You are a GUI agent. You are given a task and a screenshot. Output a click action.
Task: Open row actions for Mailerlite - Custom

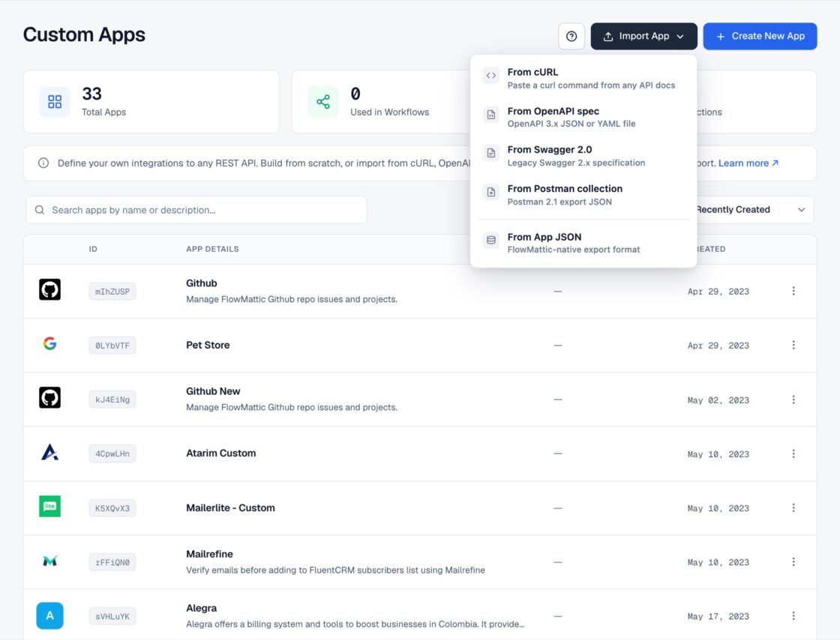pos(793,508)
